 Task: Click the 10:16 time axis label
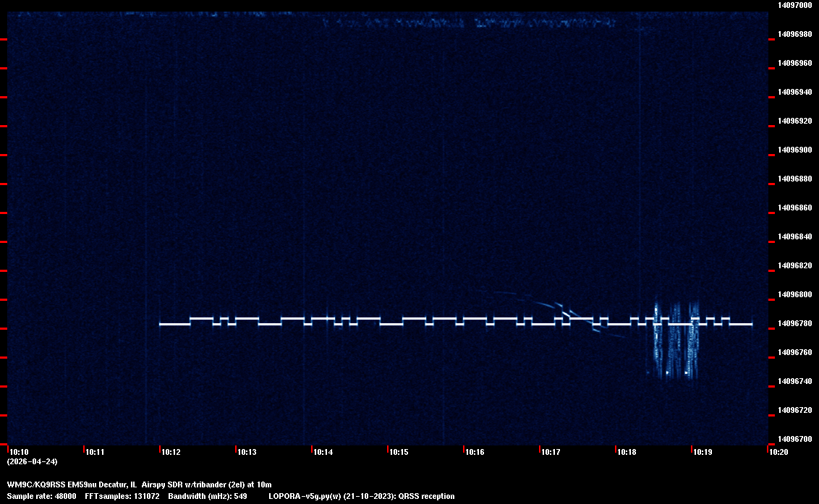[x=475, y=453]
